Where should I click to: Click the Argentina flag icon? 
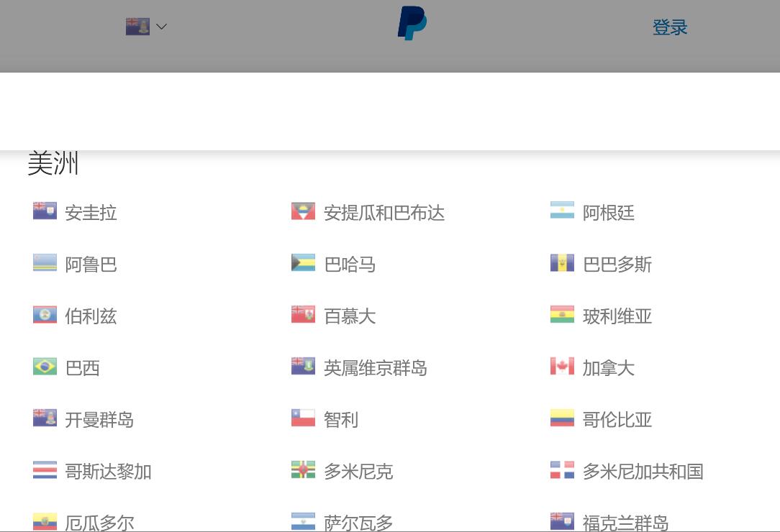coord(562,211)
